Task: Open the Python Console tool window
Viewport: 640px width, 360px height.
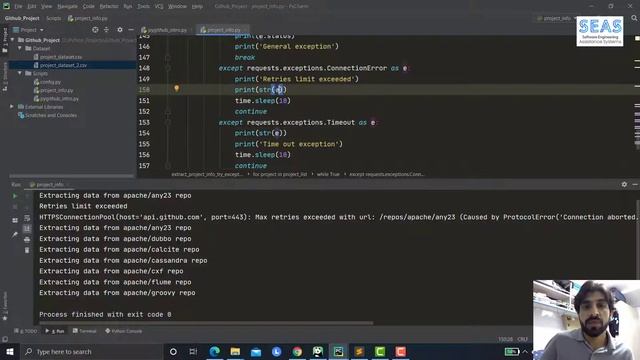Action: [124, 331]
